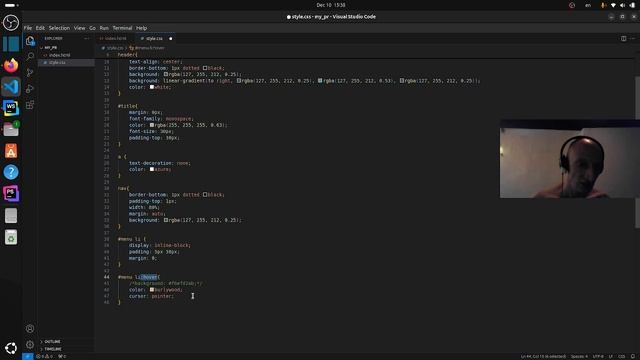Open the Trash from the dock
The image size is (640, 360).
click(11, 237)
